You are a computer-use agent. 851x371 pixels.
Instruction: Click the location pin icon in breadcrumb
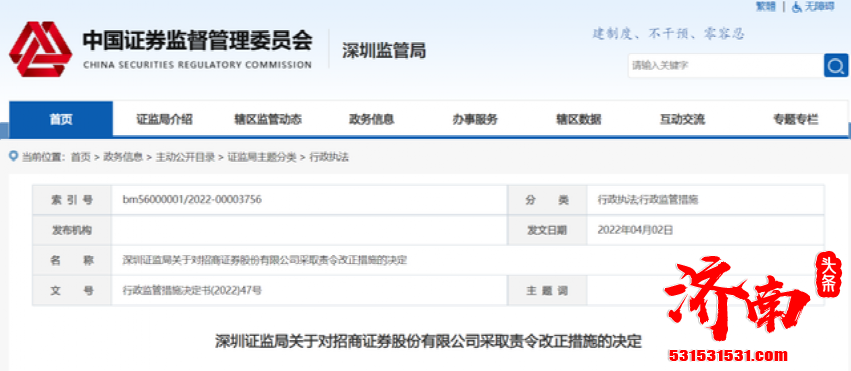tap(14, 157)
